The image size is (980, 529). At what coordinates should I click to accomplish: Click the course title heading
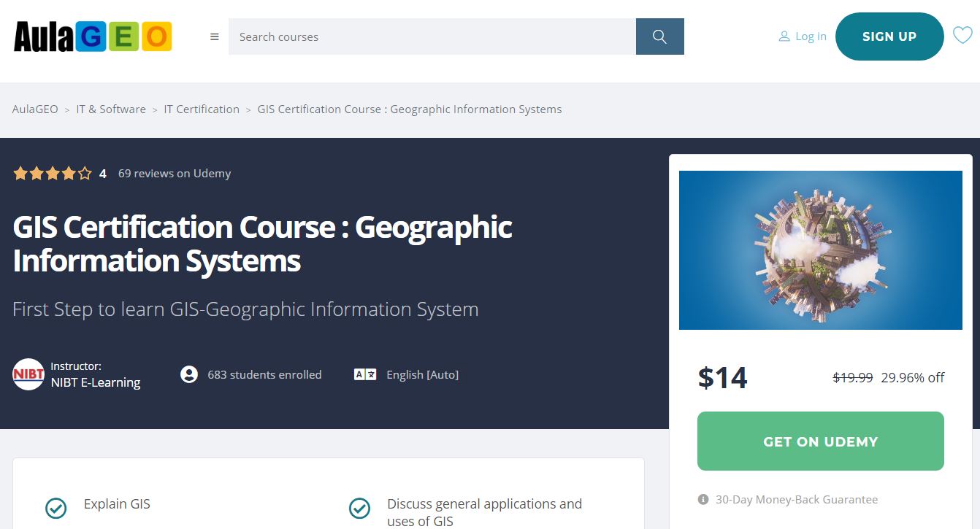click(x=263, y=244)
